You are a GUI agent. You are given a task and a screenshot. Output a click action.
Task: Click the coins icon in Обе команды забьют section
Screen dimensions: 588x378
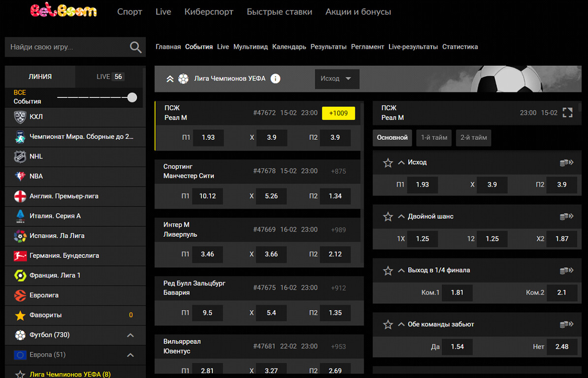pyautogui.click(x=566, y=324)
